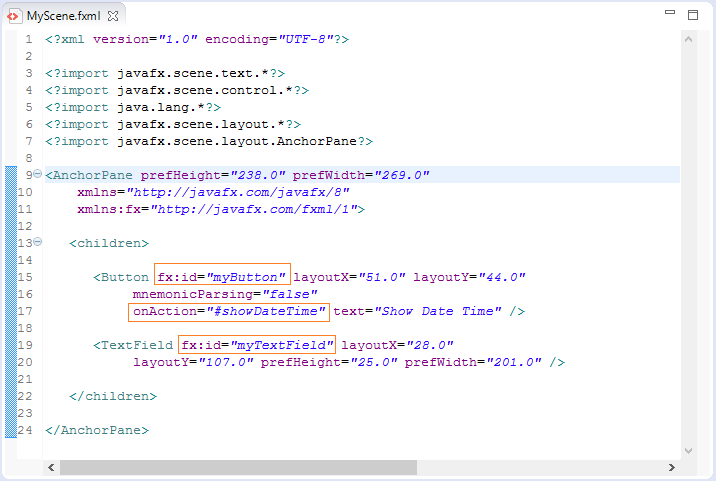Image resolution: width=716 pixels, height=481 pixels.
Task: Click the horizontal scrollbar thumb
Action: [238, 467]
